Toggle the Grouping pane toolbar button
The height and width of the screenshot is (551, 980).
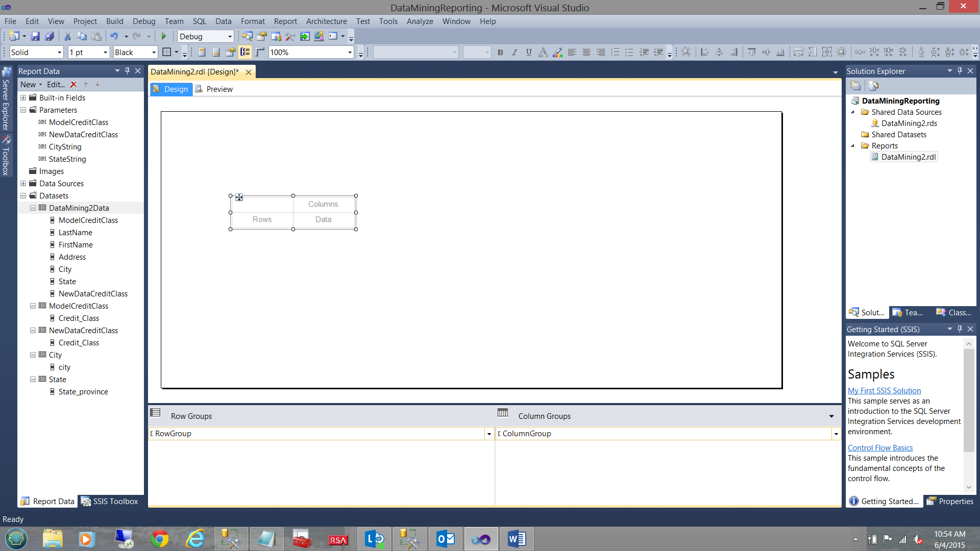coord(245,52)
